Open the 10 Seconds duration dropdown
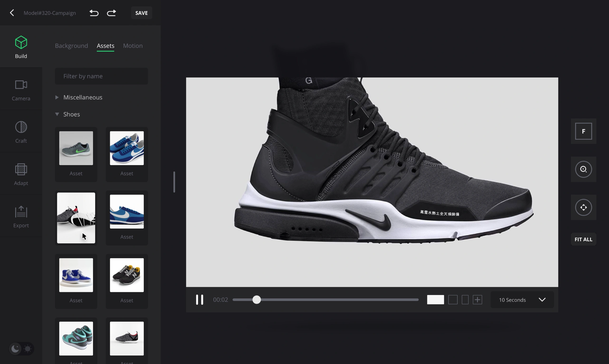The width and height of the screenshot is (609, 364). tap(522, 300)
